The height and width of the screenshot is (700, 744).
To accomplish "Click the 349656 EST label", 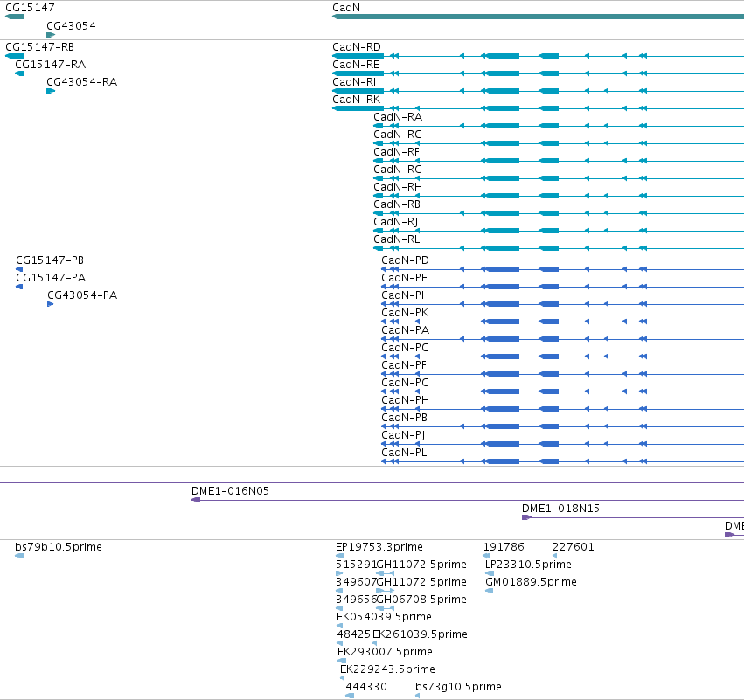I will (356, 600).
